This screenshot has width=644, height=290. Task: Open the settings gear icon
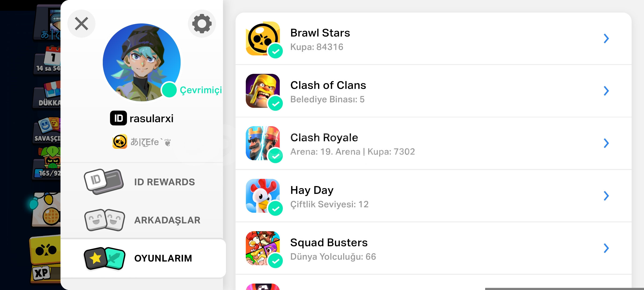[x=202, y=24]
